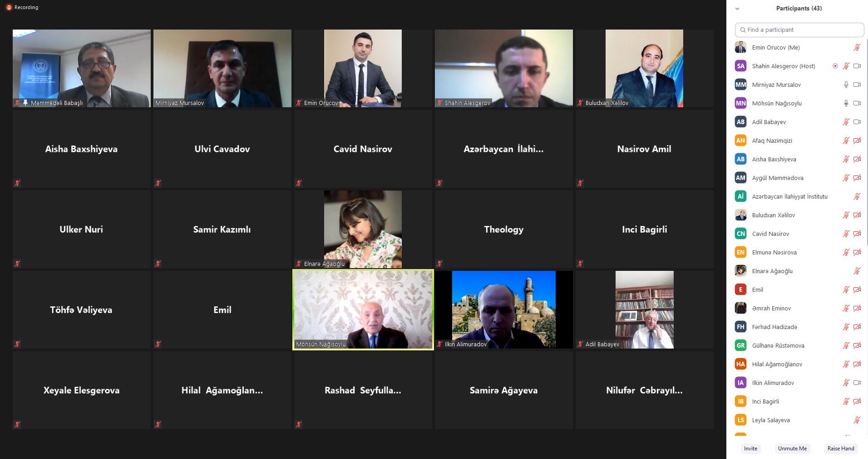The width and height of the screenshot is (868, 459).
Task: Click Mirniyaz Mursalov's microphone icon in the participants list
Action: [846, 85]
